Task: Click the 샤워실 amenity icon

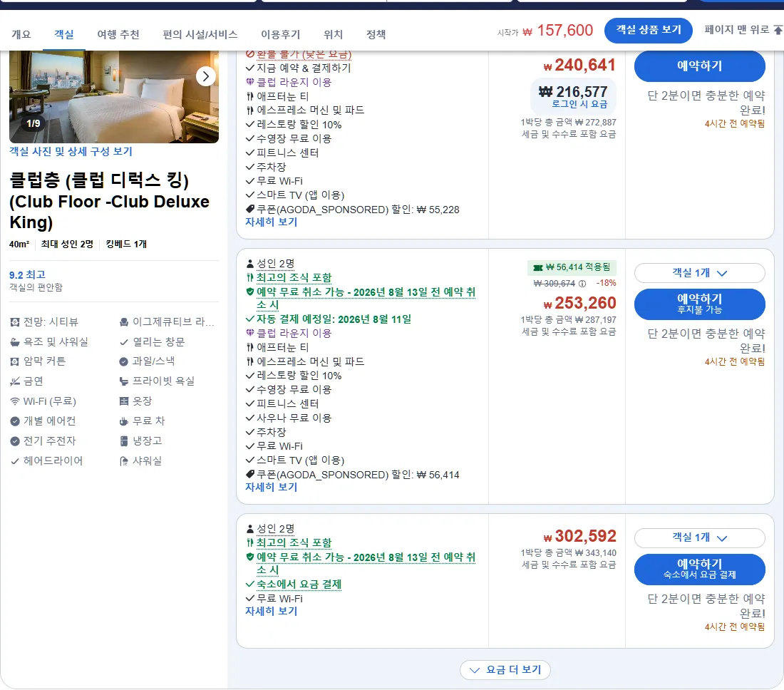Action: click(124, 461)
